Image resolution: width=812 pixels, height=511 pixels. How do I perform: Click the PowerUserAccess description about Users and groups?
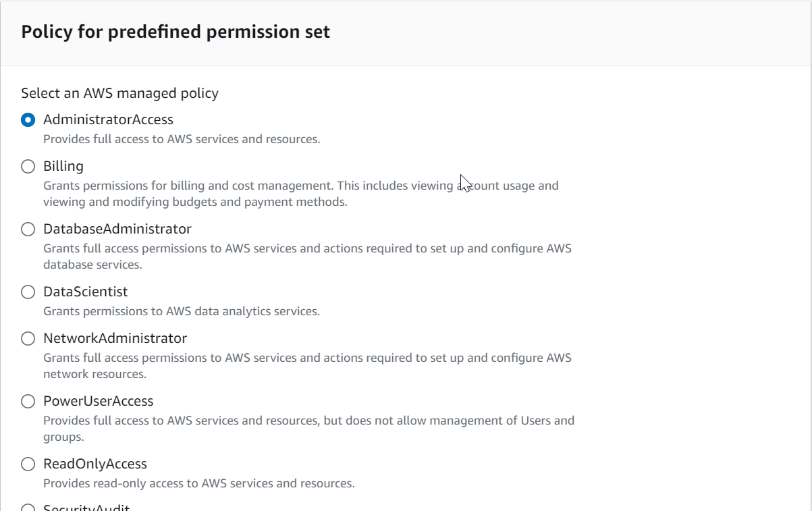point(308,428)
